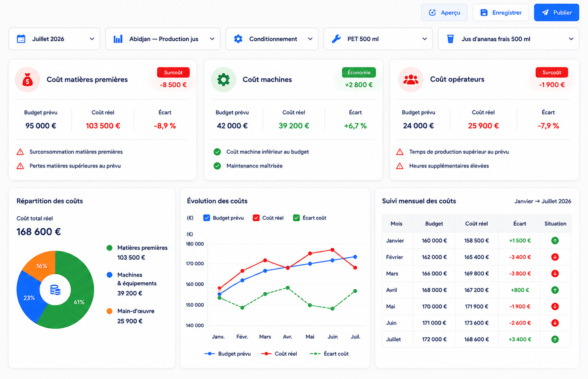Click the people icon for Coût opérateurs
Screen dimensions: 588x379
(x=411, y=79)
